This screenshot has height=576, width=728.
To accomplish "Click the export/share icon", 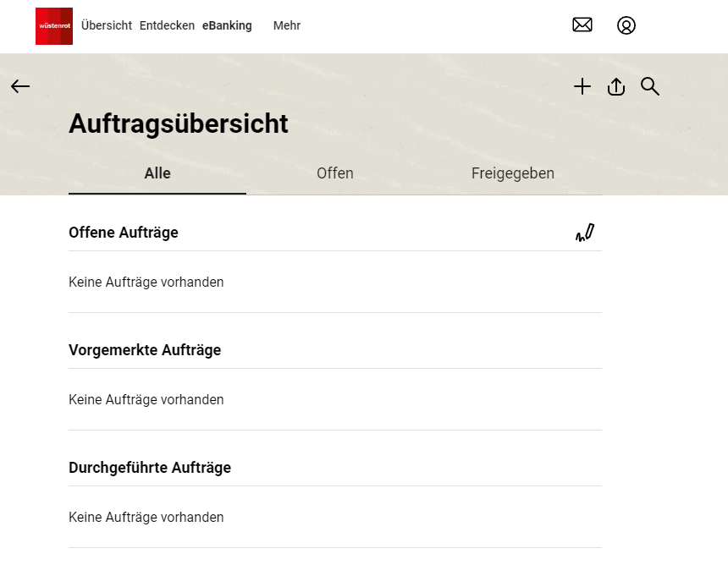I will click(616, 86).
